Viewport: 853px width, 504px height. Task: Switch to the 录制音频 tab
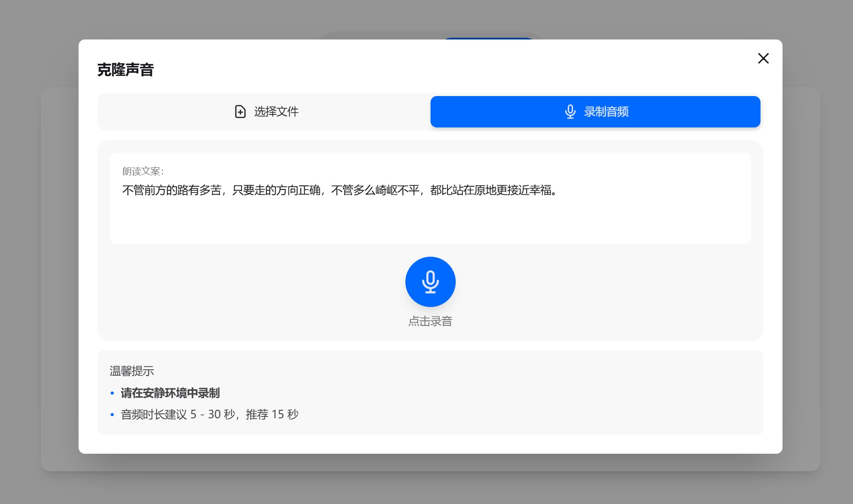(x=595, y=112)
